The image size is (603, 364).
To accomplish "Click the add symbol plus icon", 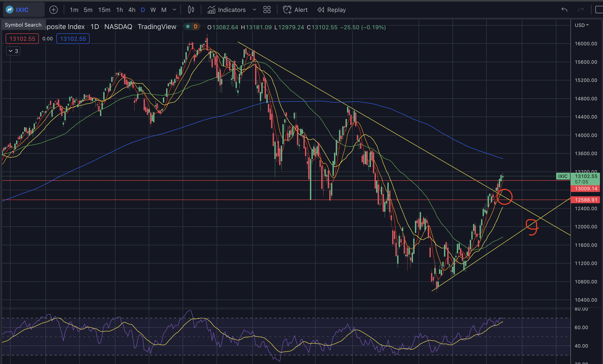I will tap(53, 10).
